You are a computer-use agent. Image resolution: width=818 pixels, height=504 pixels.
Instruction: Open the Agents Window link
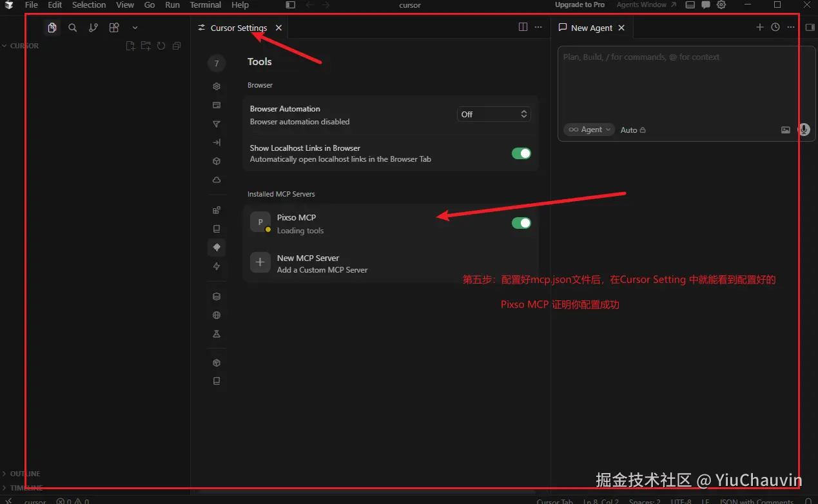pyautogui.click(x=647, y=5)
